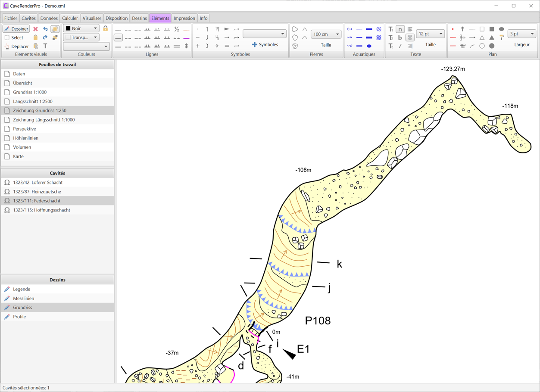Toggle the normal text 'n' style button
540x392 pixels.
coord(400,29)
